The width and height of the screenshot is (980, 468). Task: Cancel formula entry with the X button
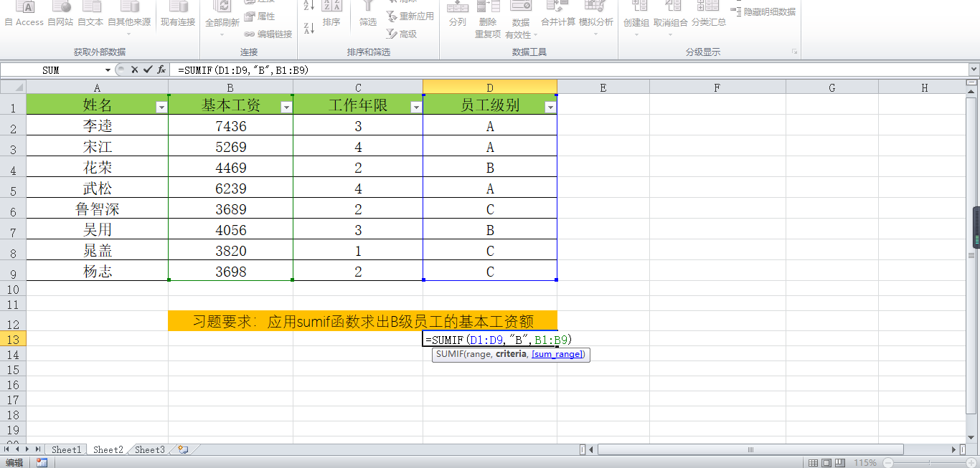[x=134, y=70]
